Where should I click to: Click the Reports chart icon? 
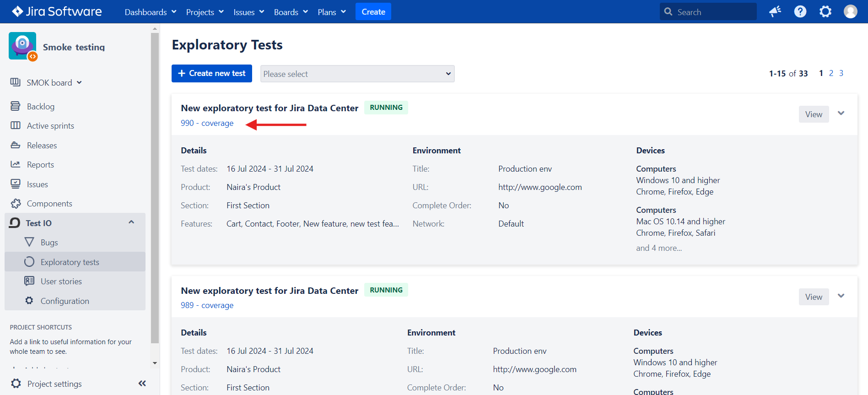tap(16, 164)
